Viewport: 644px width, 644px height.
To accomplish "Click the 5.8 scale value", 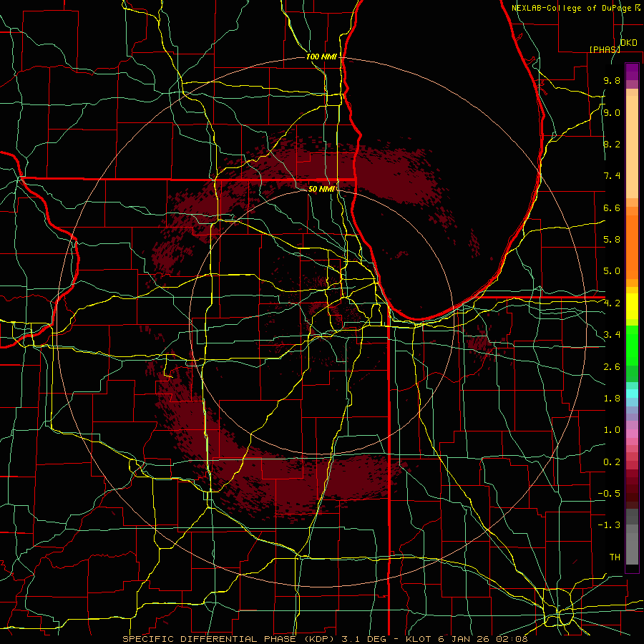I will coord(612,240).
